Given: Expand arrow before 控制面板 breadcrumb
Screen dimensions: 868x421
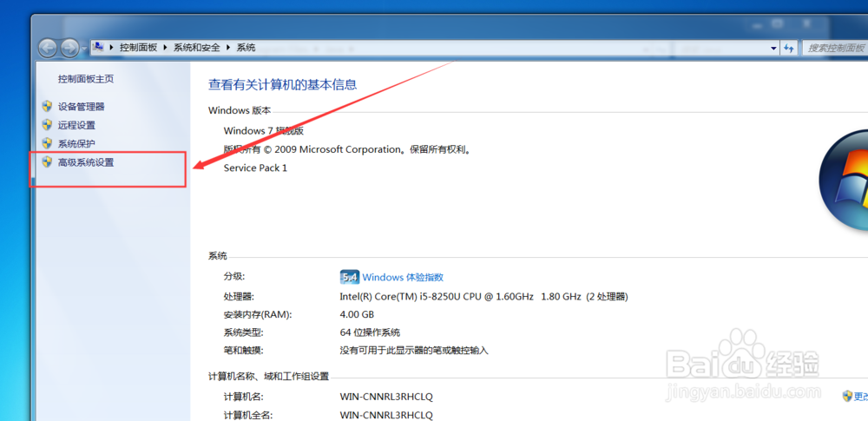Looking at the screenshot, I should pyautogui.click(x=112, y=49).
